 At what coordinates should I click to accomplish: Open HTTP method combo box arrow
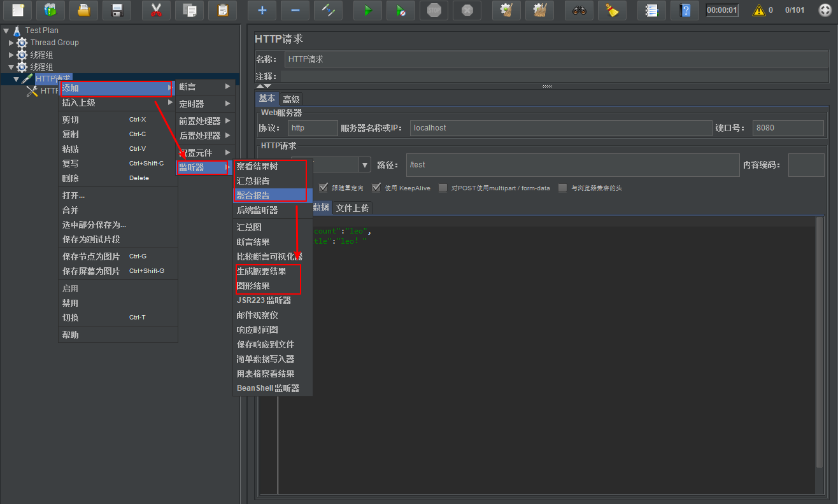365,165
